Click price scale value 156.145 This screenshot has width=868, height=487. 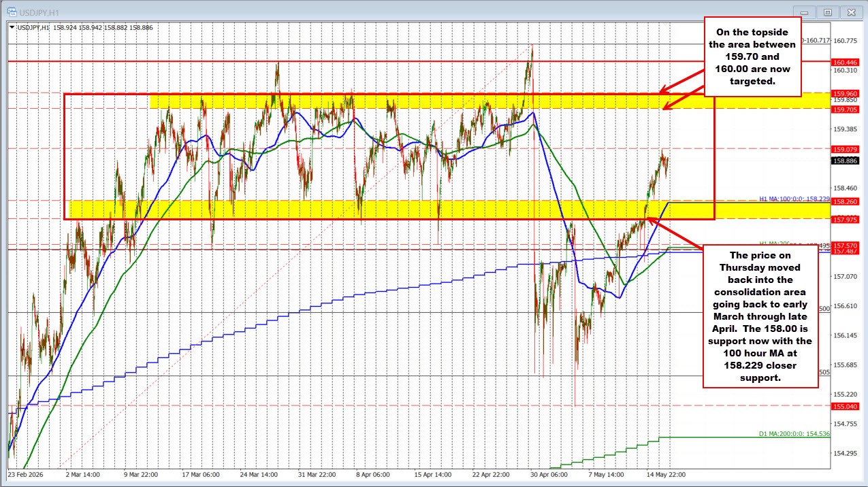[x=844, y=335]
